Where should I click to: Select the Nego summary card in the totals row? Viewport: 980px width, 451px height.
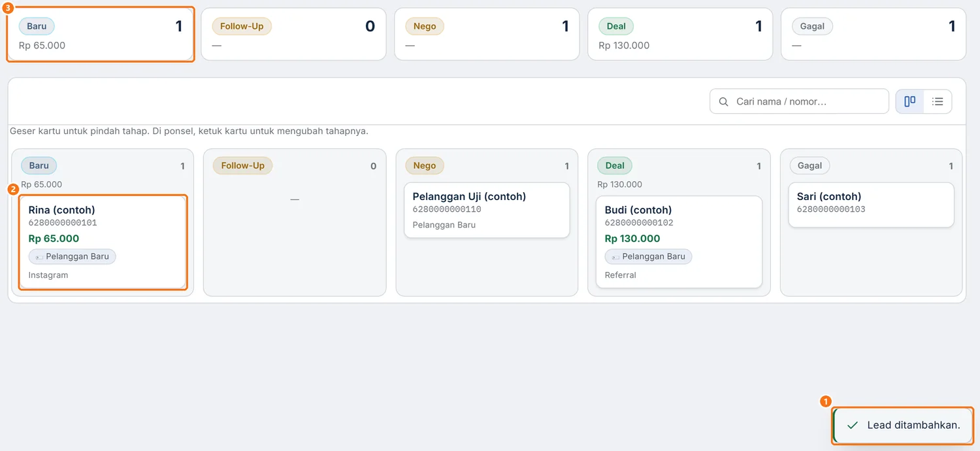[487, 35]
